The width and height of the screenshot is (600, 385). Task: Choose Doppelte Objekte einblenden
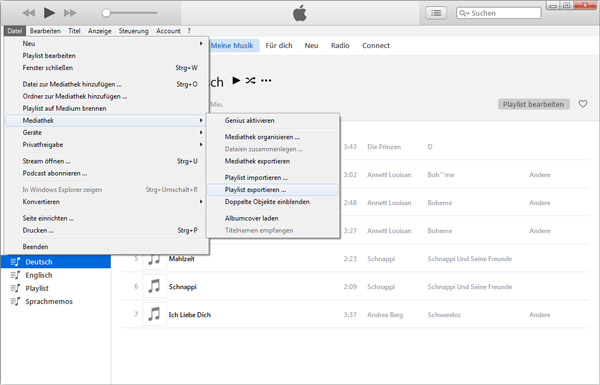coord(272,202)
